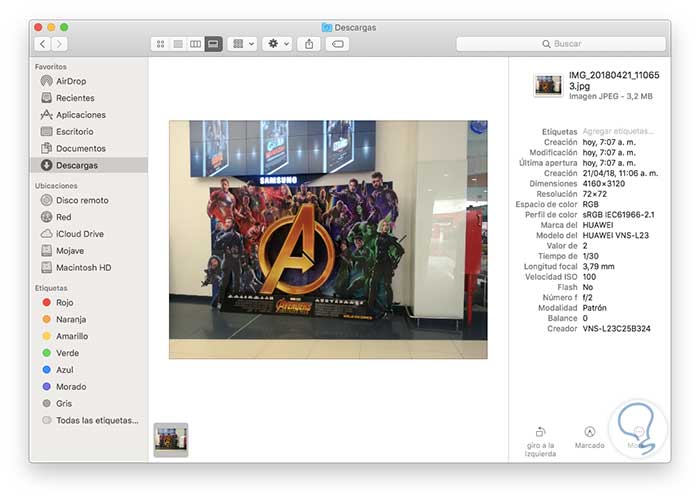Screen dimensions: 700x501
Task: Go forward with the right arrow button
Action: pos(59,44)
